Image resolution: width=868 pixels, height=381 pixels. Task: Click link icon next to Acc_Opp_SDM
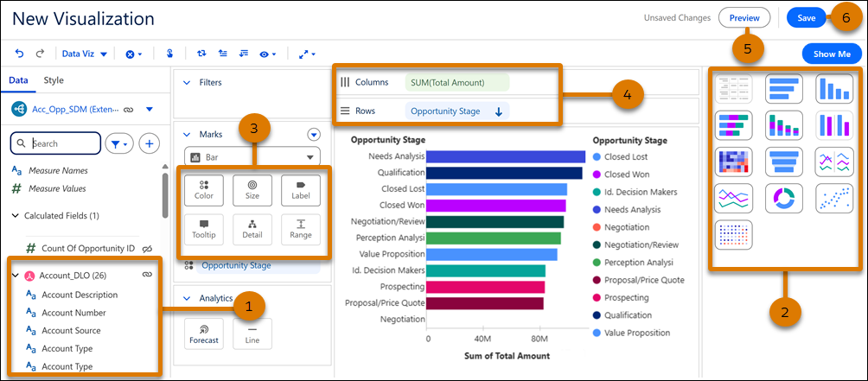coord(129,110)
